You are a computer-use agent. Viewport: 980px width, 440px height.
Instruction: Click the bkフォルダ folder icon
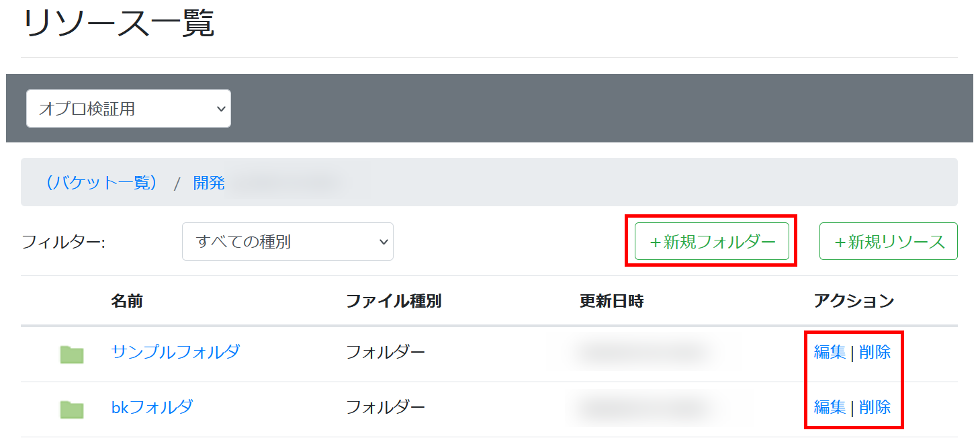tap(72, 409)
